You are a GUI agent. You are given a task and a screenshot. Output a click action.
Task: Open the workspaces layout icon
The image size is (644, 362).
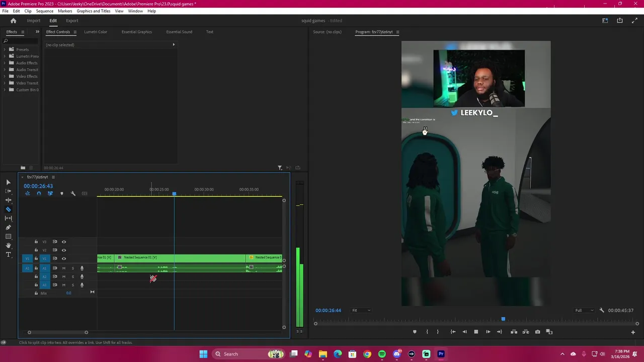pos(605,21)
